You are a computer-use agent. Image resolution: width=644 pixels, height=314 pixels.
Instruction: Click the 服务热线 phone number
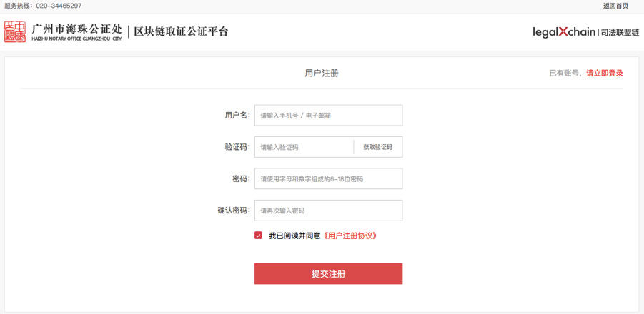click(x=59, y=6)
